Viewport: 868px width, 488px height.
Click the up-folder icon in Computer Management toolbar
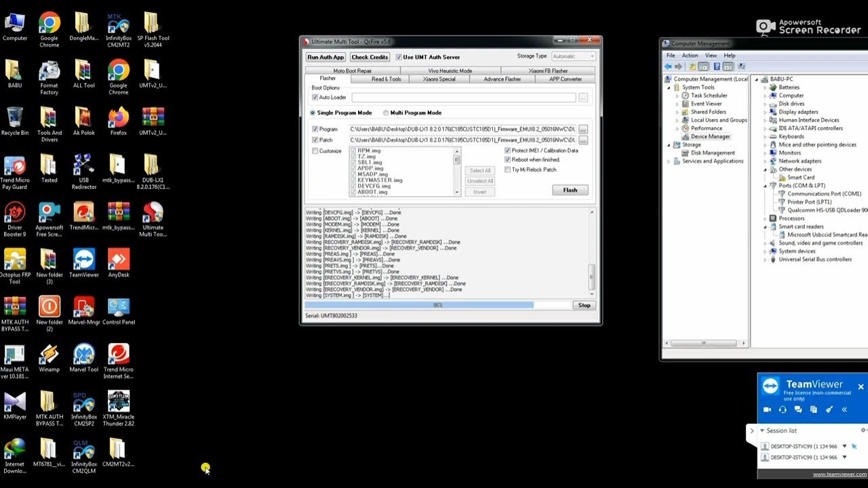692,66
